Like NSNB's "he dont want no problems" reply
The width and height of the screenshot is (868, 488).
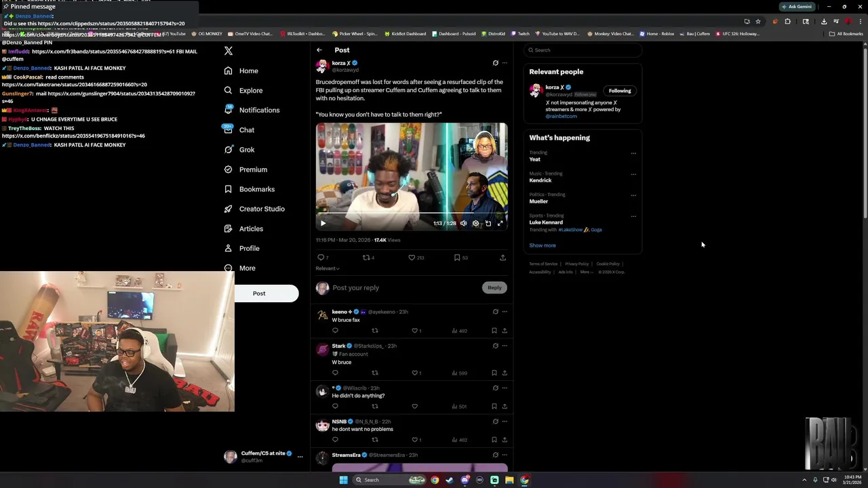pos(415,440)
